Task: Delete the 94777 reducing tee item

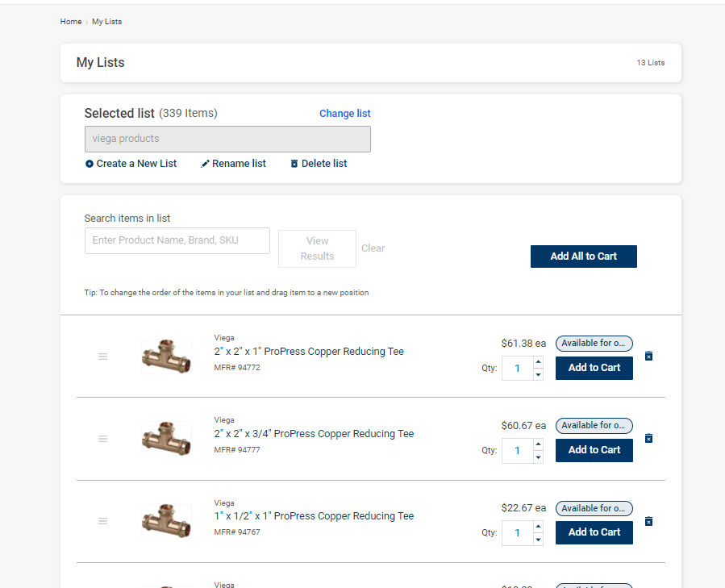Action: 648,438
